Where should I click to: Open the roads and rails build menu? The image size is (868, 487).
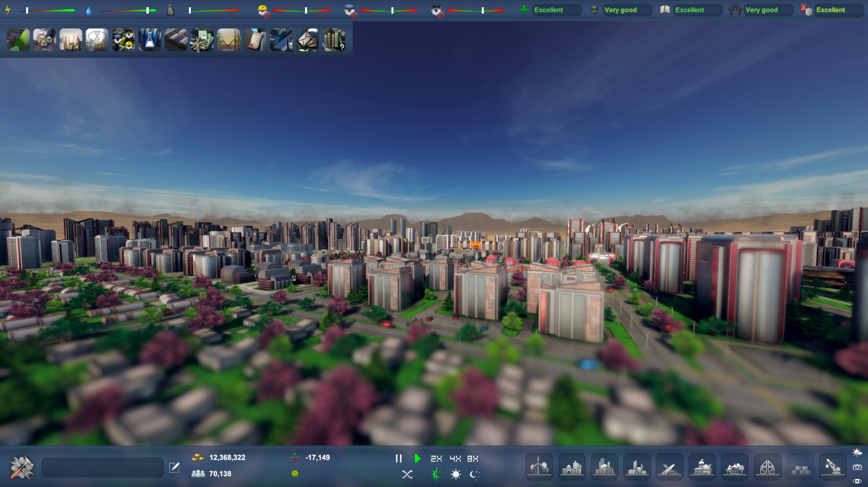click(670, 467)
